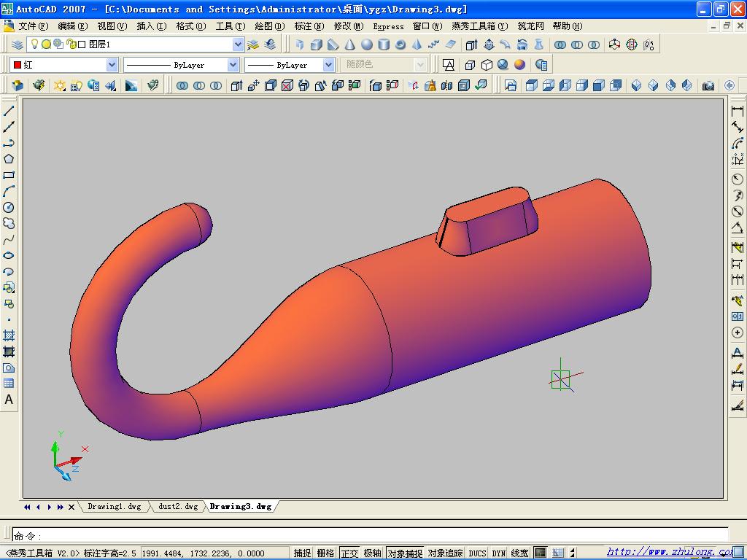Screen dimensions: 747x560
Task: Select the Circle draw tool
Action: point(9,207)
